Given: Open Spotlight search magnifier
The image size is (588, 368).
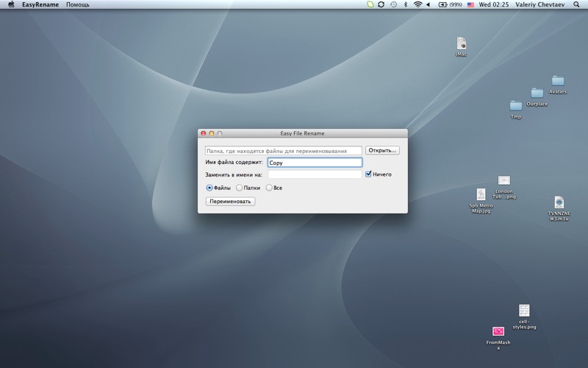Looking at the screenshot, I should tap(576, 4).
